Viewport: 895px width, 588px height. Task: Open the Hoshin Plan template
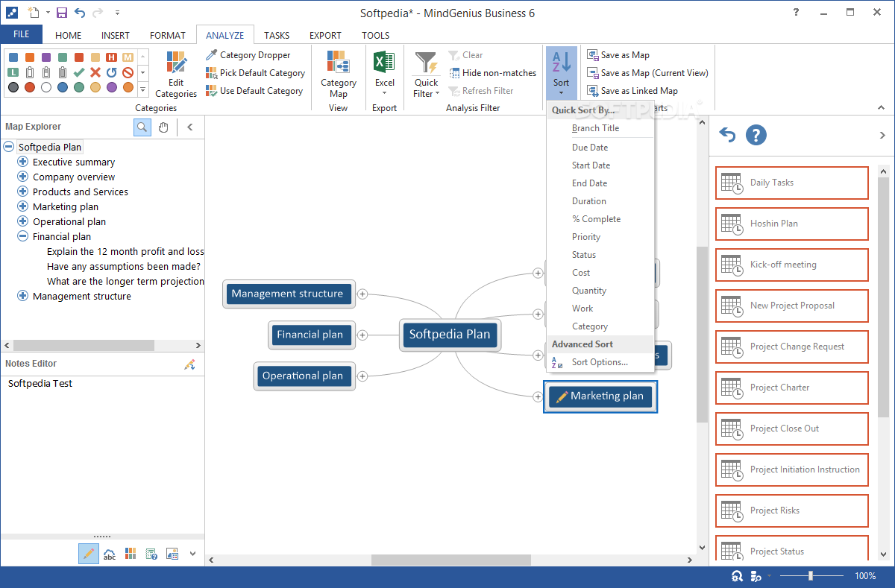click(x=792, y=224)
